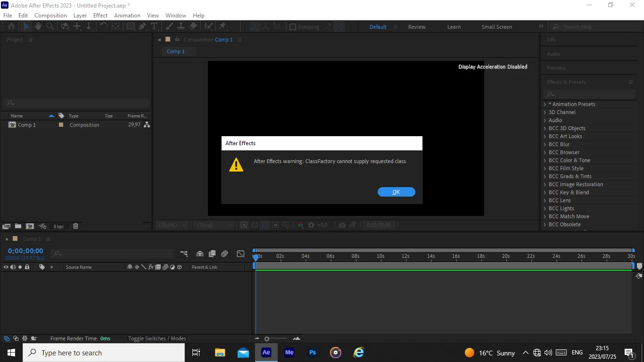Expand the BCC Lights effects category
The width and height of the screenshot is (644, 362).
(545, 208)
